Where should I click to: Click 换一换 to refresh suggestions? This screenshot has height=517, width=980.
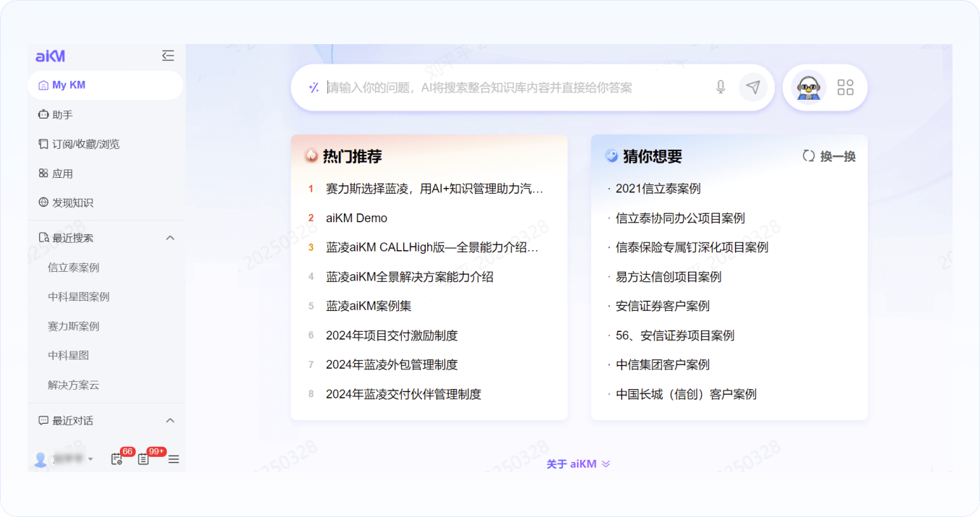[x=830, y=156]
